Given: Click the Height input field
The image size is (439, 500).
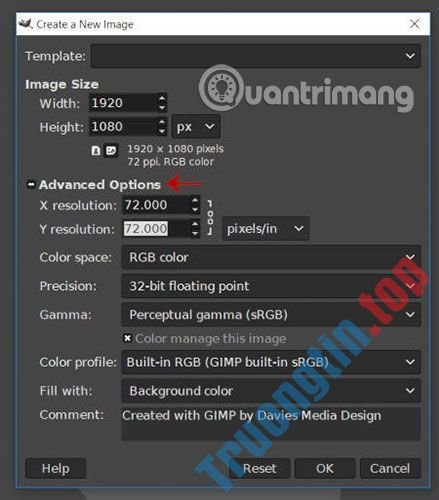Looking at the screenshot, I should point(123,127).
